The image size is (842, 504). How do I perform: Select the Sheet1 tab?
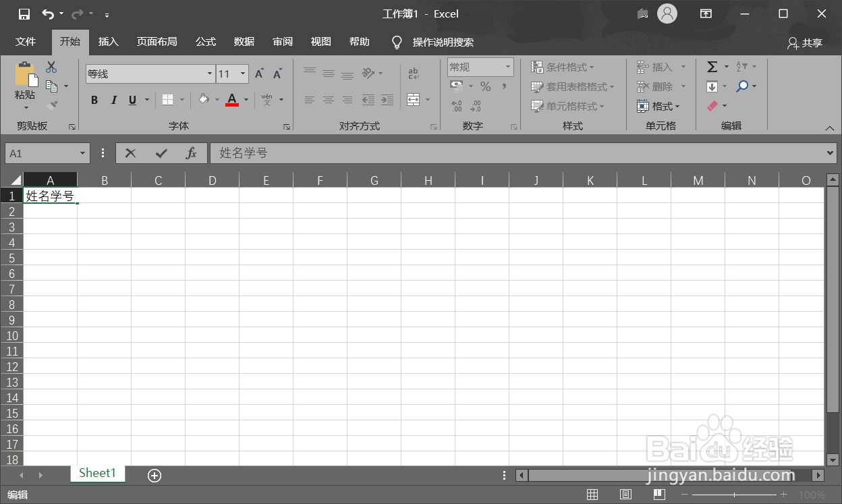(97, 473)
